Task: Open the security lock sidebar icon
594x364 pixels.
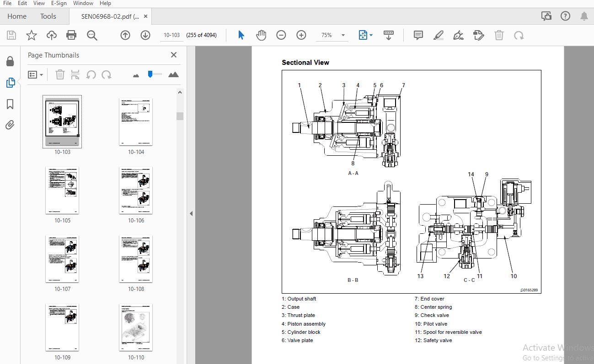Action: coord(10,62)
